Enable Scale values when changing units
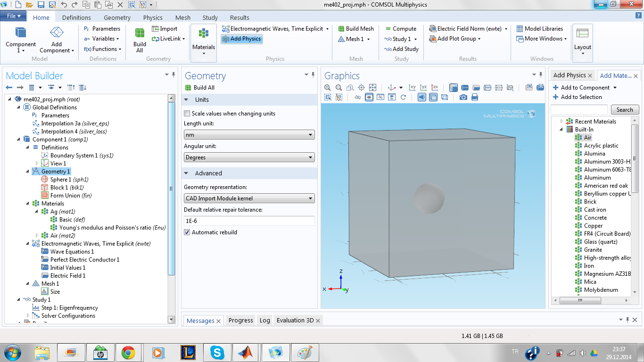The height and width of the screenshot is (362, 644). coord(187,114)
